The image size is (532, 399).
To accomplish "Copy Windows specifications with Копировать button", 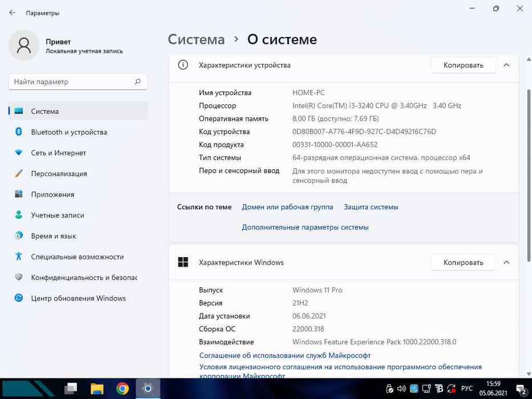I will (x=463, y=262).
